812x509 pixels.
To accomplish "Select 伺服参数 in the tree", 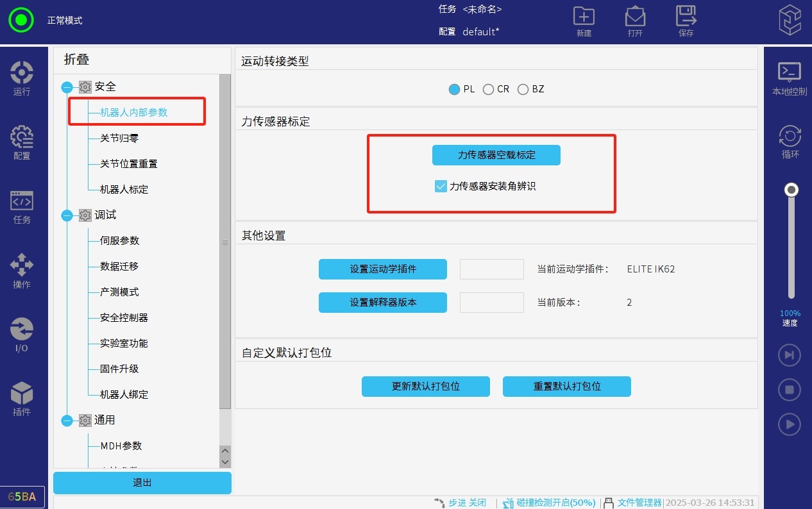I will (x=119, y=240).
